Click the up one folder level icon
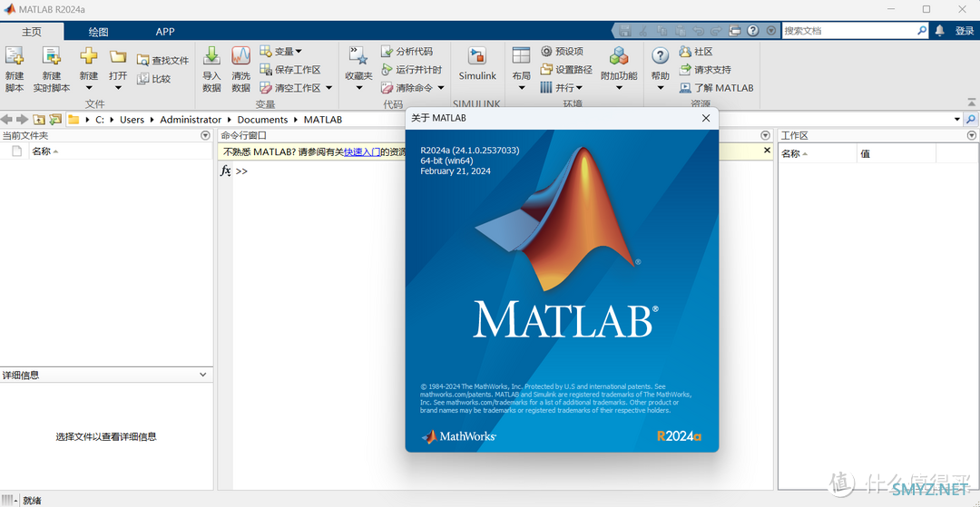Image resolution: width=980 pixels, height=507 pixels. click(39, 119)
